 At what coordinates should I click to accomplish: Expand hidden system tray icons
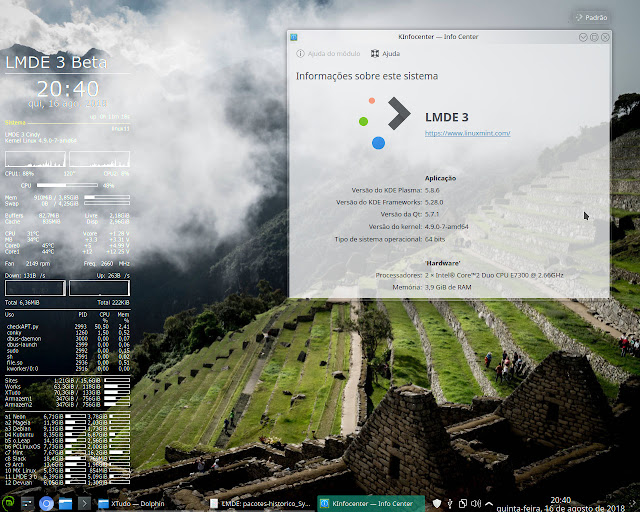(489, 504)
